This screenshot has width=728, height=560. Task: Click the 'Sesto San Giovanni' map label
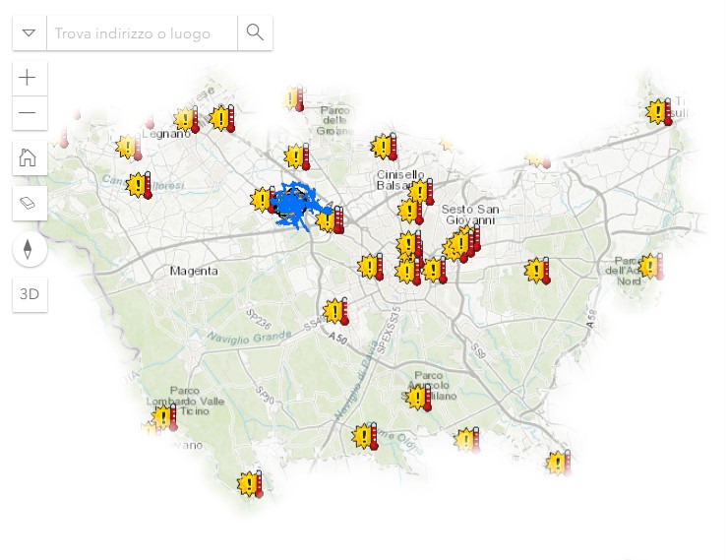(x=470, y=215)
